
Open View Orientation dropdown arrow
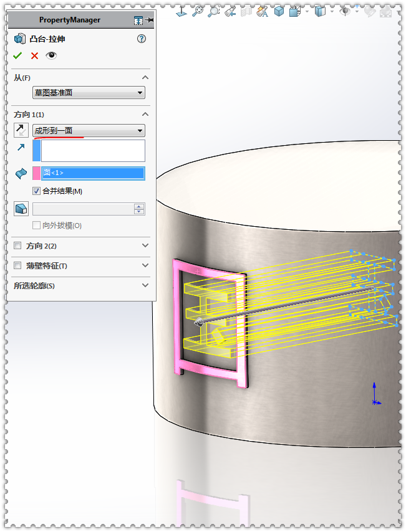[x=307, y=12]
